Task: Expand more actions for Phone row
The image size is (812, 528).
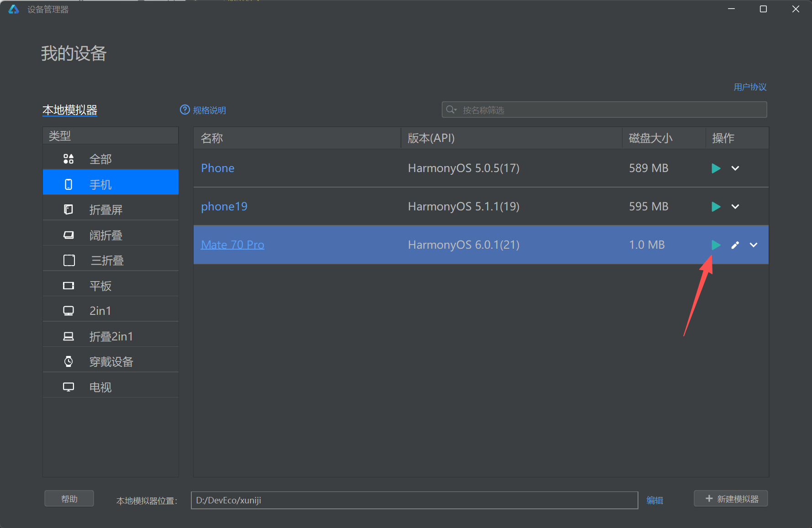Action: (735, 168)
